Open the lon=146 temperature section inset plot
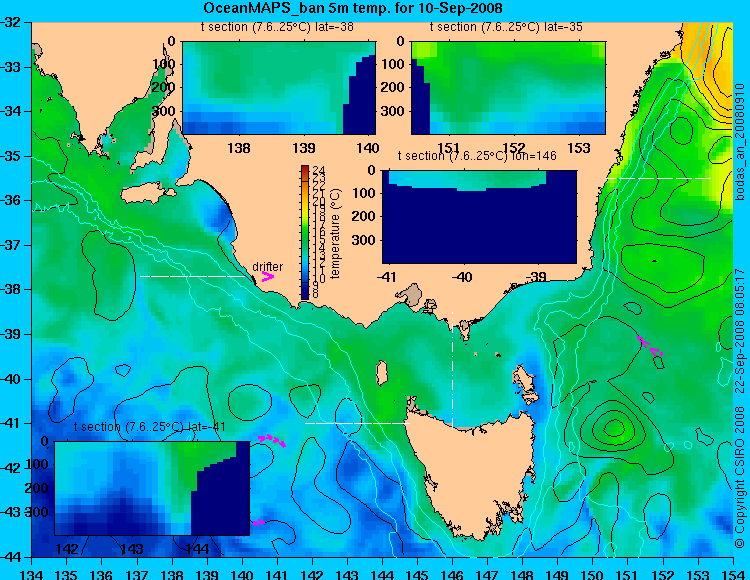 point(479,217)
